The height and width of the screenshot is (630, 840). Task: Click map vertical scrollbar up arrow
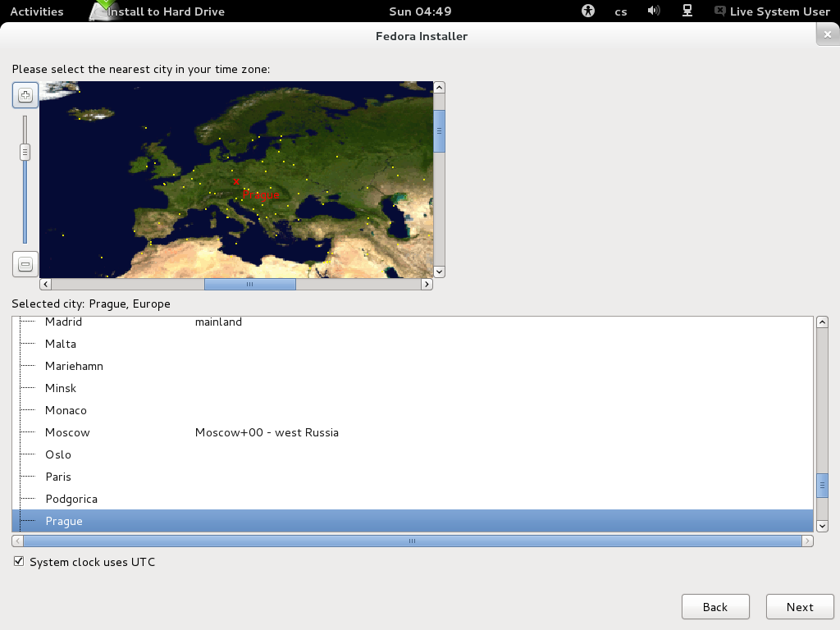click(440, 88)
